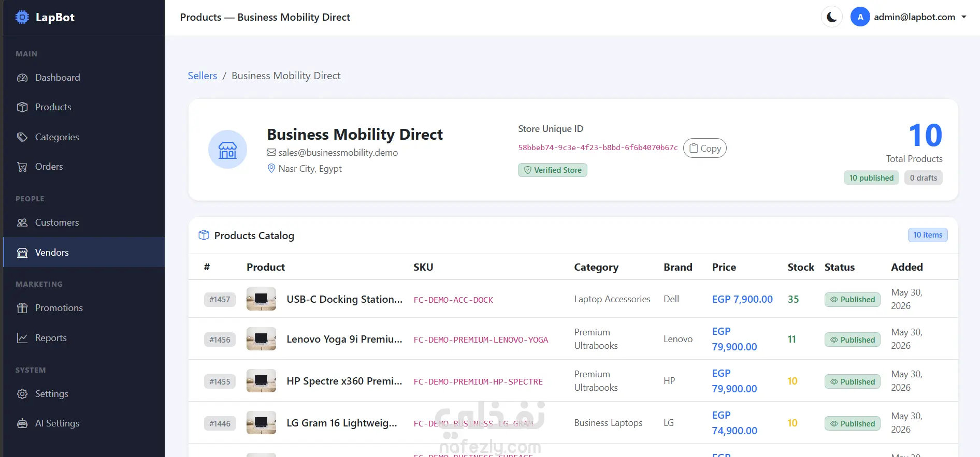Click the 10 items badge

(x=928, y=235)
